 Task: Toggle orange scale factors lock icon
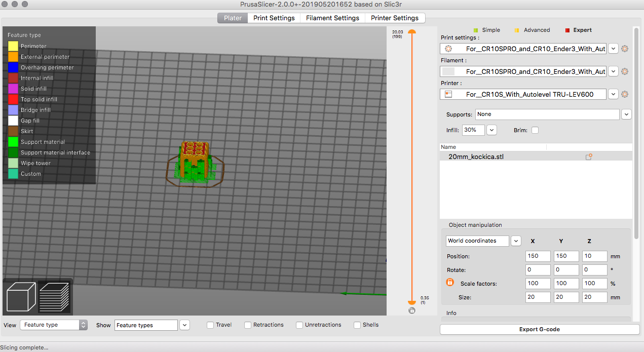coord(450,282)
